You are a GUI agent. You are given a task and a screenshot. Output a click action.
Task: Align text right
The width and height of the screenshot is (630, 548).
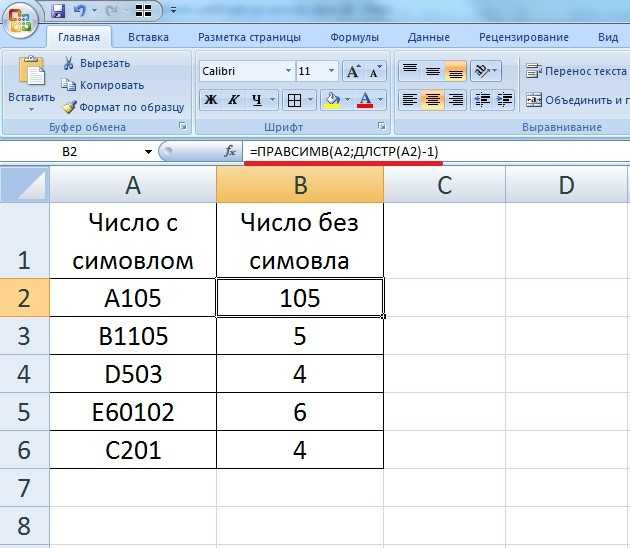[x=456, y=99]
